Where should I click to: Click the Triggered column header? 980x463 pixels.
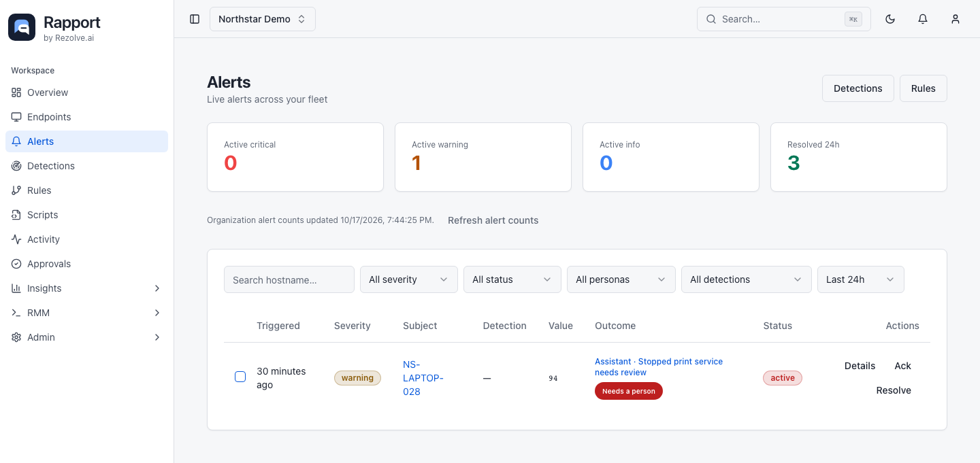(278, 326)
